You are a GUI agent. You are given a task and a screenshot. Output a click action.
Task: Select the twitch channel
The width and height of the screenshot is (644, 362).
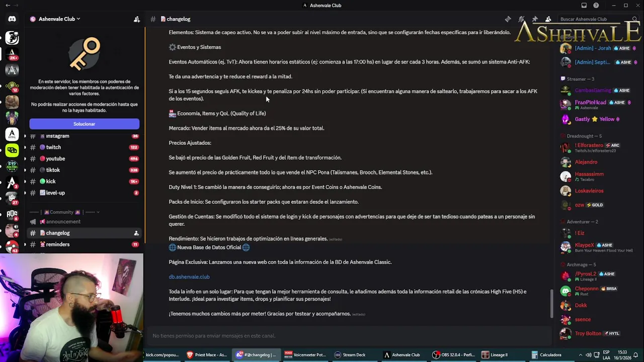pos(53,147)
